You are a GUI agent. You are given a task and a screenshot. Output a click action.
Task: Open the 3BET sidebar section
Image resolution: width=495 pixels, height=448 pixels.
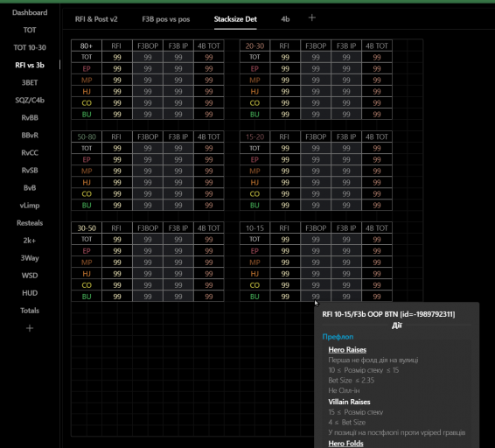(30, 83)
